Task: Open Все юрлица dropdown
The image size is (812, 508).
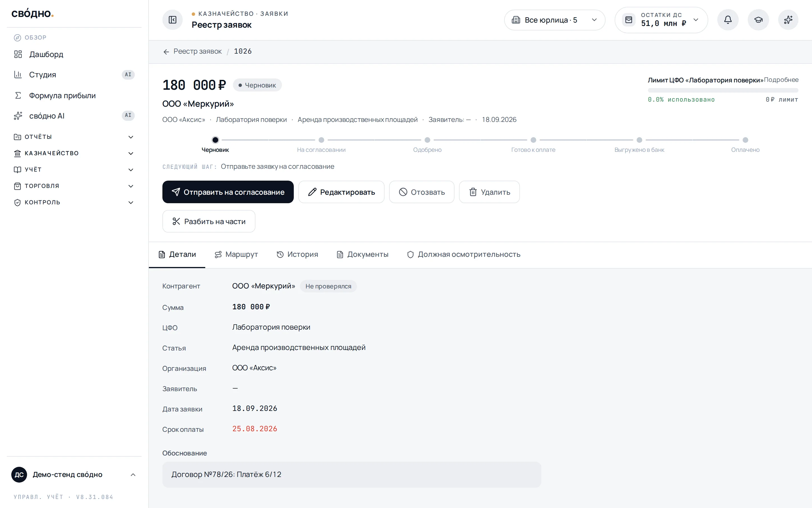Action: point(555,20)
